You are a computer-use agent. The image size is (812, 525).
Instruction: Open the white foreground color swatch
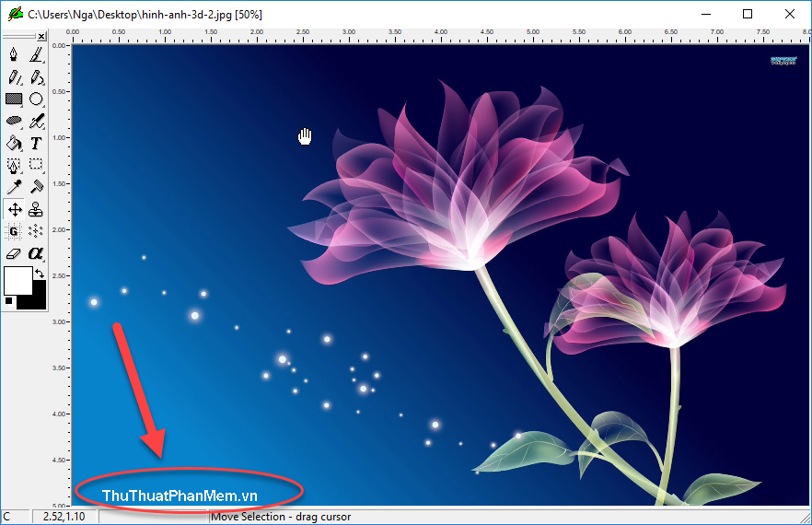17,280
